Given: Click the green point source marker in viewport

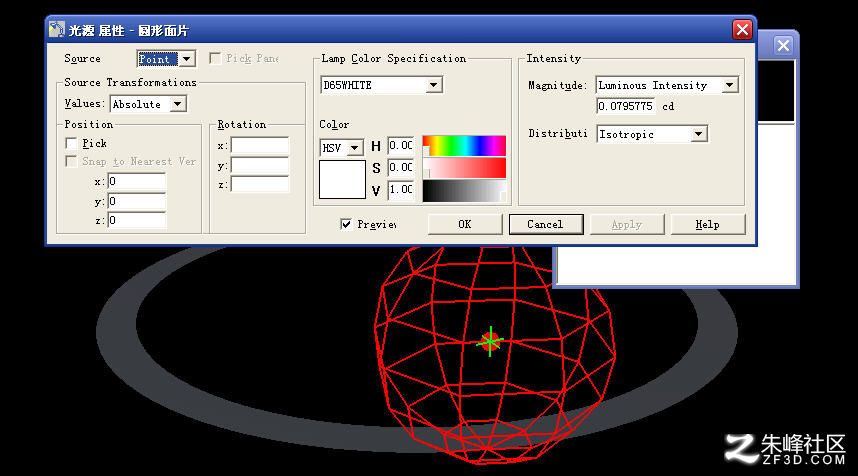Looking at the screenshot, I should [x=490, y=341].
